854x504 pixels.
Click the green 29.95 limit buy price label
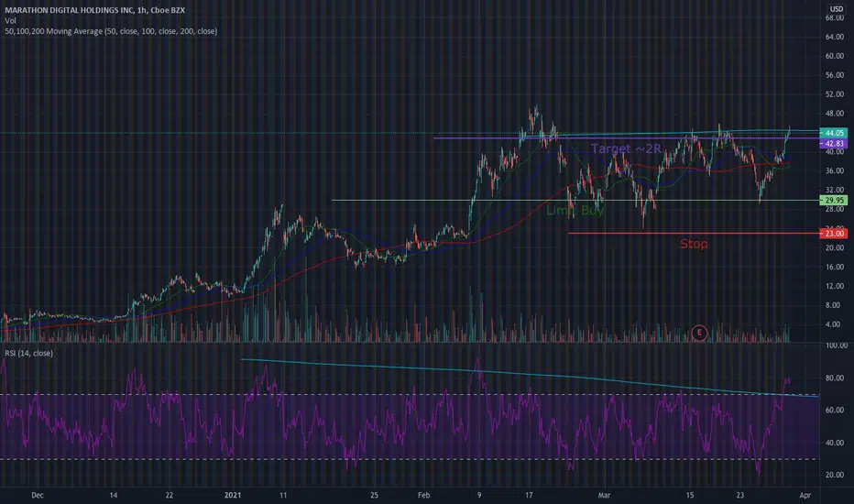coord(833,201)
